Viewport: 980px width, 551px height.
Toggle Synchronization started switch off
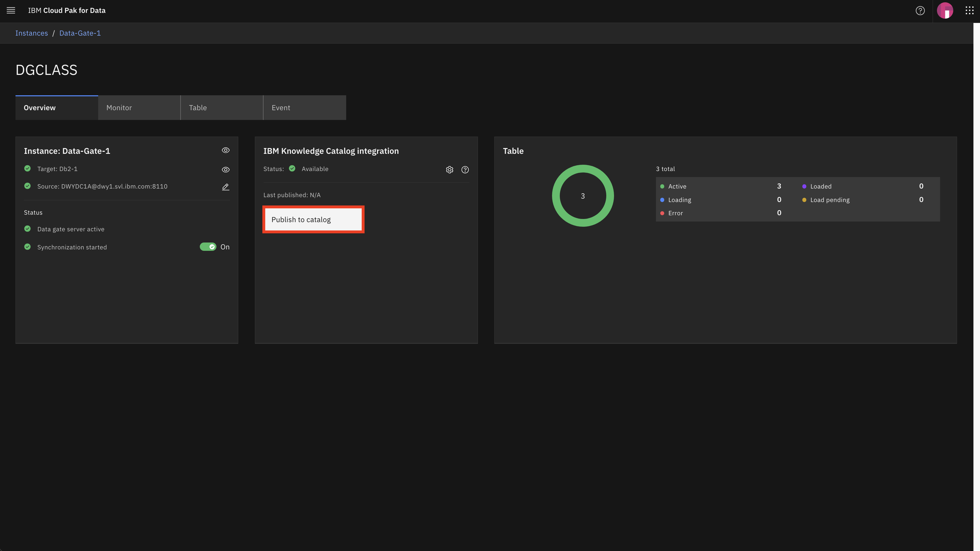point(208,247)
